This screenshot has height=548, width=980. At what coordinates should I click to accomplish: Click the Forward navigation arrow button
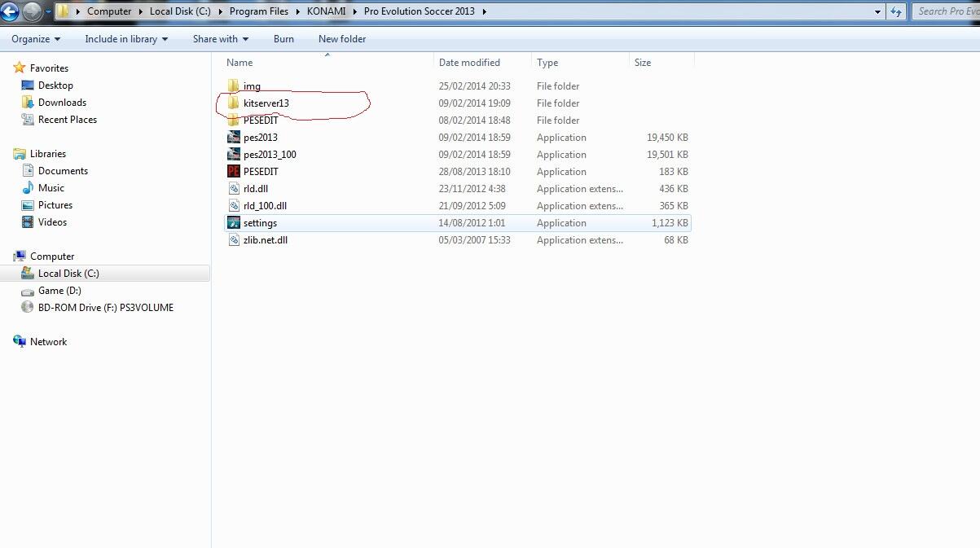click(x=32, y=11)
